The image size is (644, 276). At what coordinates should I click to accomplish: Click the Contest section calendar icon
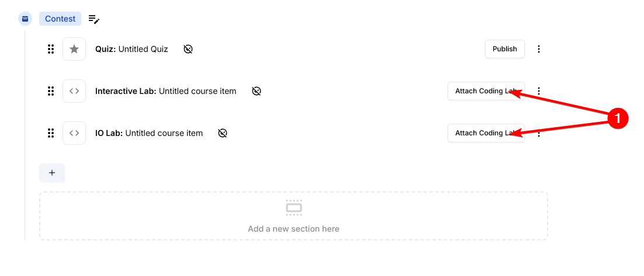coord(25,19)
